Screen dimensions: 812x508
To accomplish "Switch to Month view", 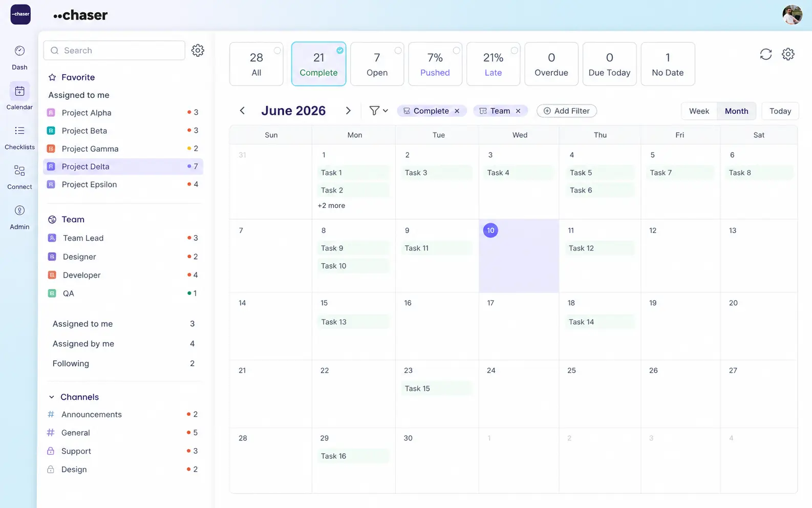I will pos(736,111).
